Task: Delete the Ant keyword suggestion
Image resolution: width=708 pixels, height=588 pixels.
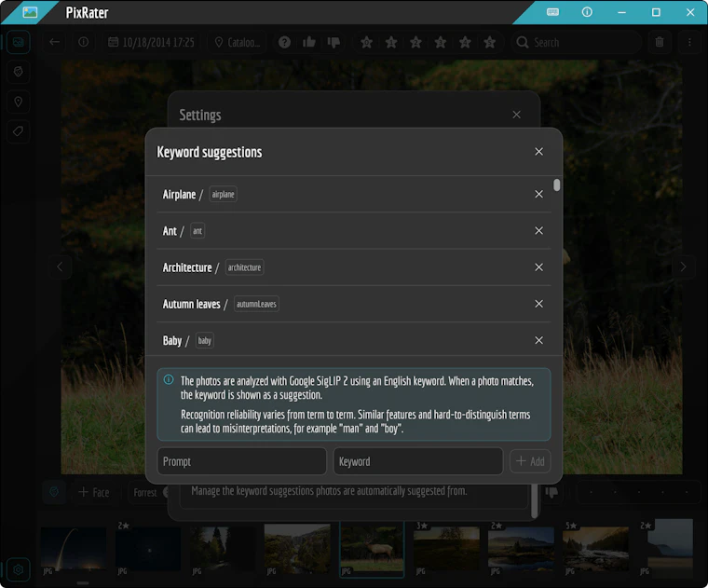Action: (538, 231)
